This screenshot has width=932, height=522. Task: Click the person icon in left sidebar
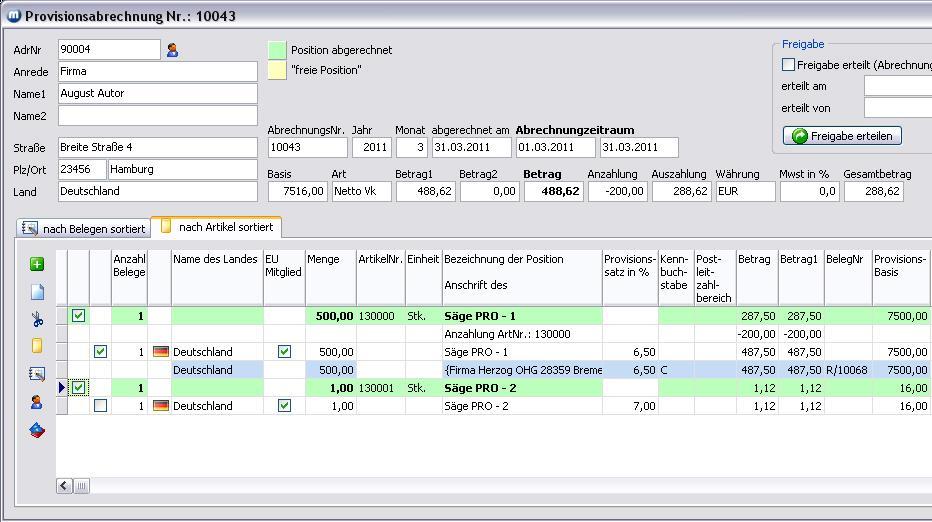[37, 402]
